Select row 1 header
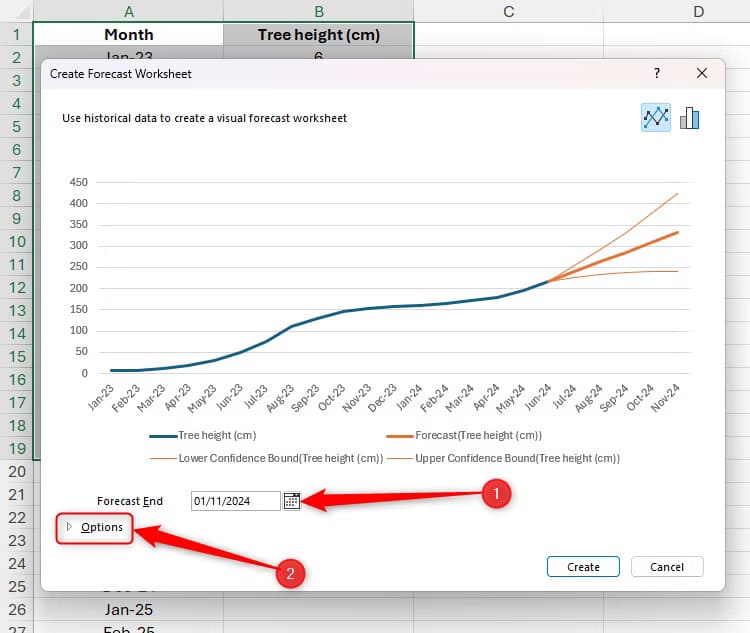 click(x=16, y=34)
